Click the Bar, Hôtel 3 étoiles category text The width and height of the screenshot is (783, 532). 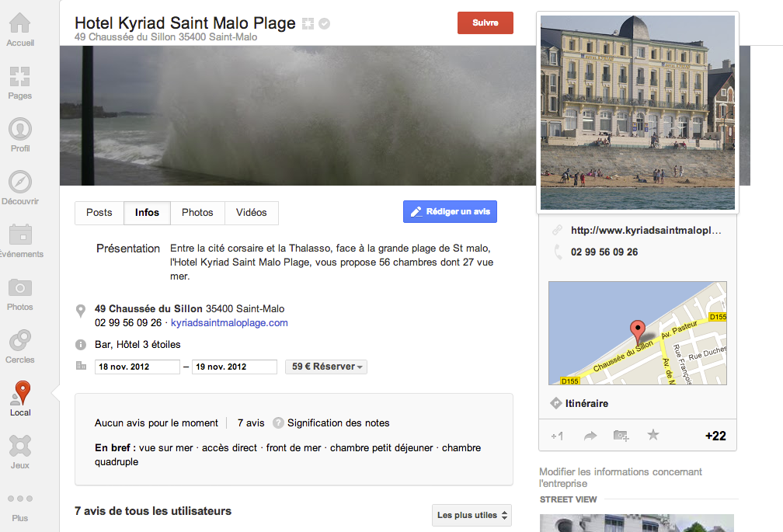[x=137, y=345]
